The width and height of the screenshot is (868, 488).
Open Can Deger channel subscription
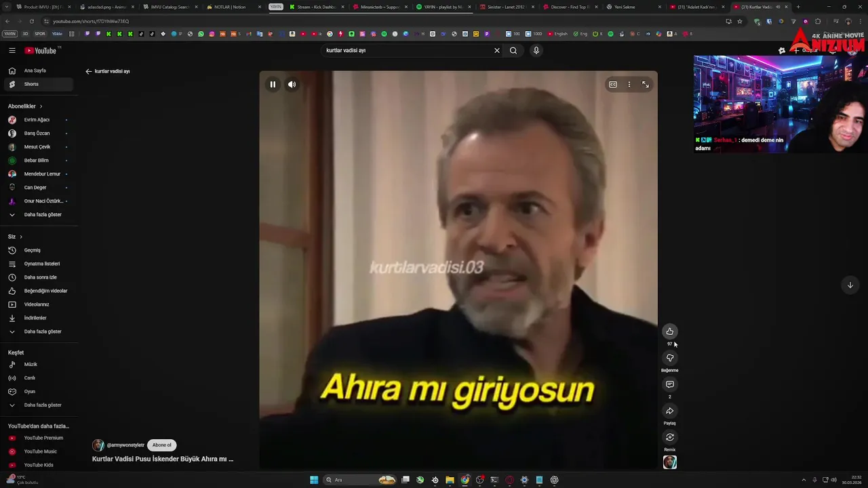tap(39, 188)
